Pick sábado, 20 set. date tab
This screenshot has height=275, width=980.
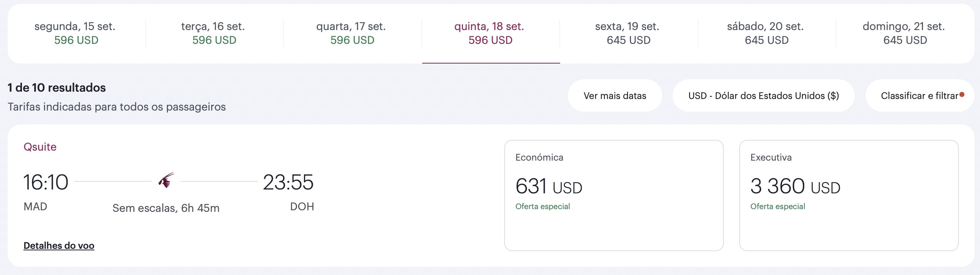(x=767, y=33)
